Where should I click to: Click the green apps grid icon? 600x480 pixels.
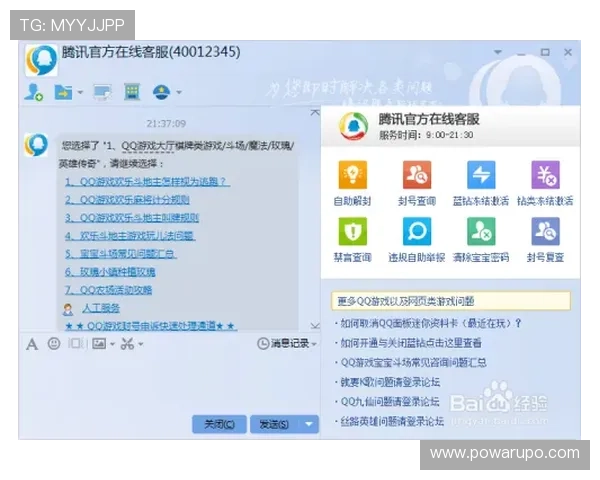pos(132,92)
